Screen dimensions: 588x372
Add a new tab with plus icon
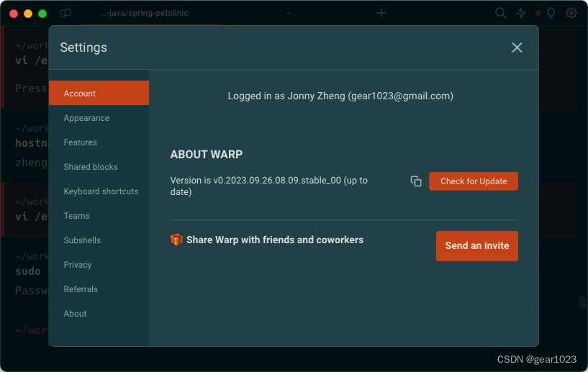click(381, 13)
